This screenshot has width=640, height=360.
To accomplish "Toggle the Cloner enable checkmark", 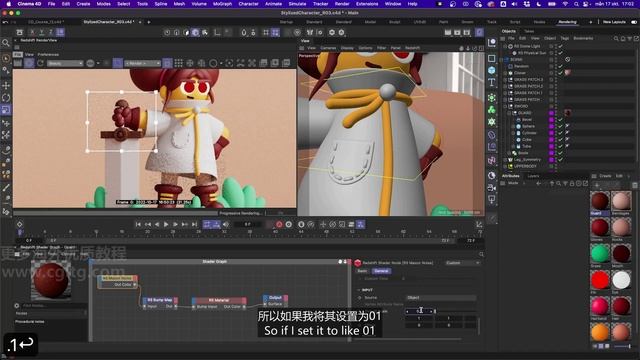I will [560, 73].
